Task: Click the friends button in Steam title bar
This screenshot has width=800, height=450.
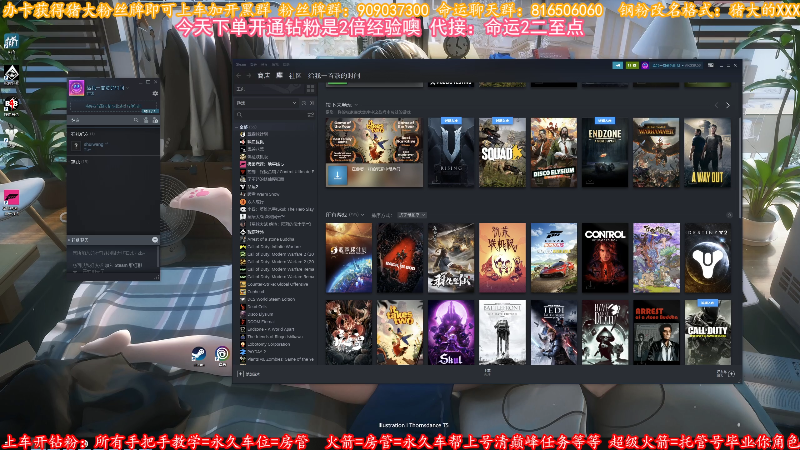Action: point(632,65)
